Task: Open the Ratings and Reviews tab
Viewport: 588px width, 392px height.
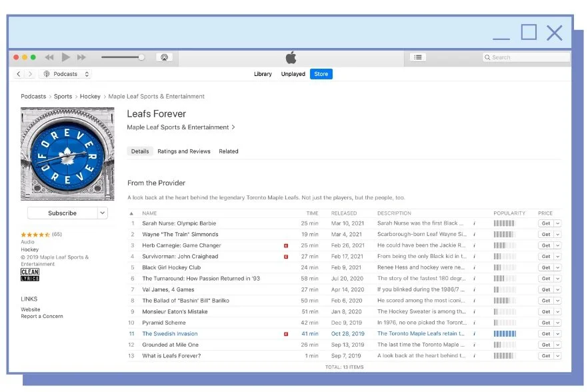Action: (184, 151)
